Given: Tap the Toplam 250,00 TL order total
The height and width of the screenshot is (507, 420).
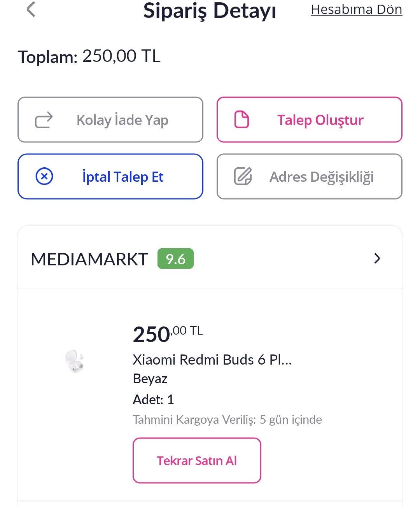Looking at the screenshot, I should tap(89, 56).
